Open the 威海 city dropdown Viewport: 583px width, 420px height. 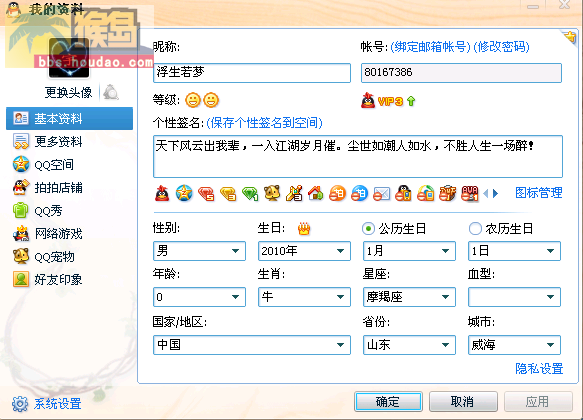tap(514, 345)
